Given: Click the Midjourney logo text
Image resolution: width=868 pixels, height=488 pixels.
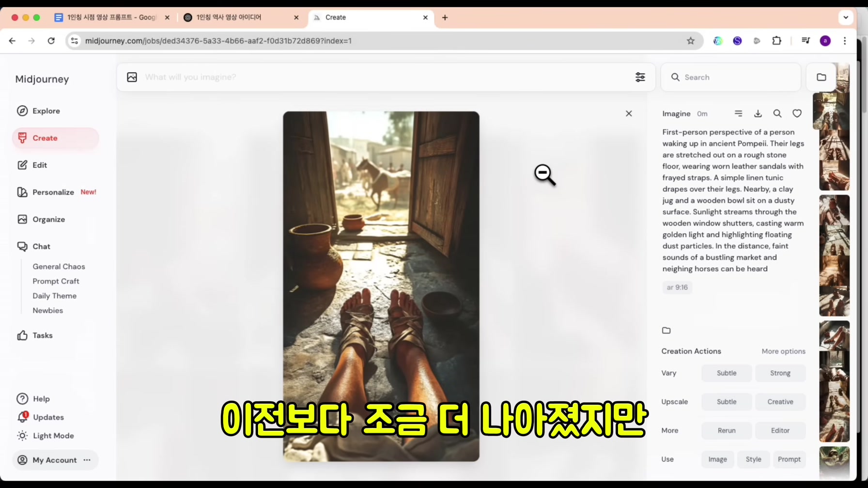Looking at the screenshot, I should [42, 79].
